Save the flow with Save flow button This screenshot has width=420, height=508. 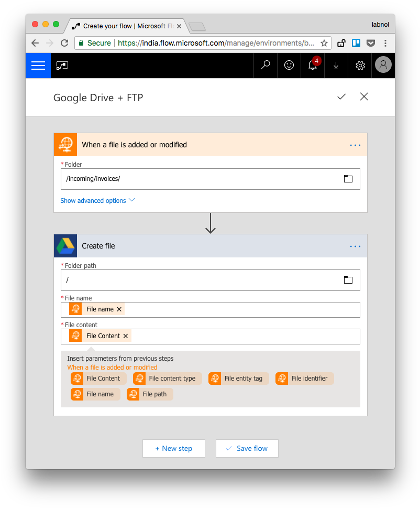(x=247, y=448)
